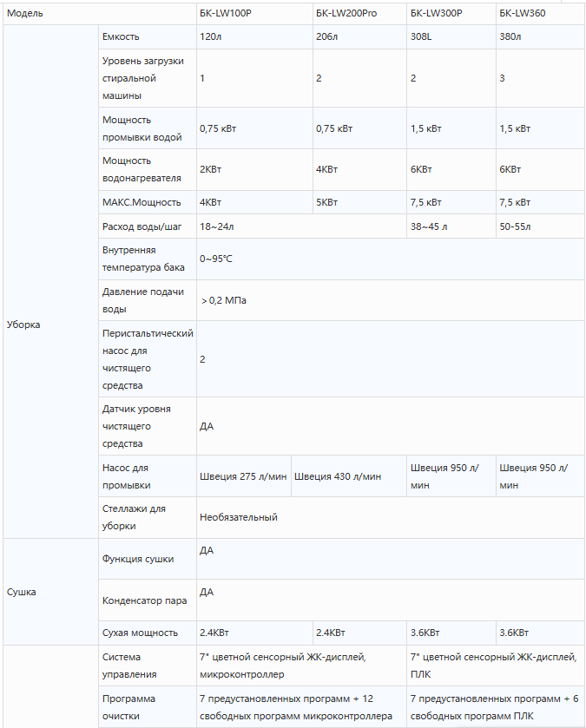The height and width of the screenshot is (728, 586).
Task: Click the Сухая мощность row label
Action: tap(148, 633)
